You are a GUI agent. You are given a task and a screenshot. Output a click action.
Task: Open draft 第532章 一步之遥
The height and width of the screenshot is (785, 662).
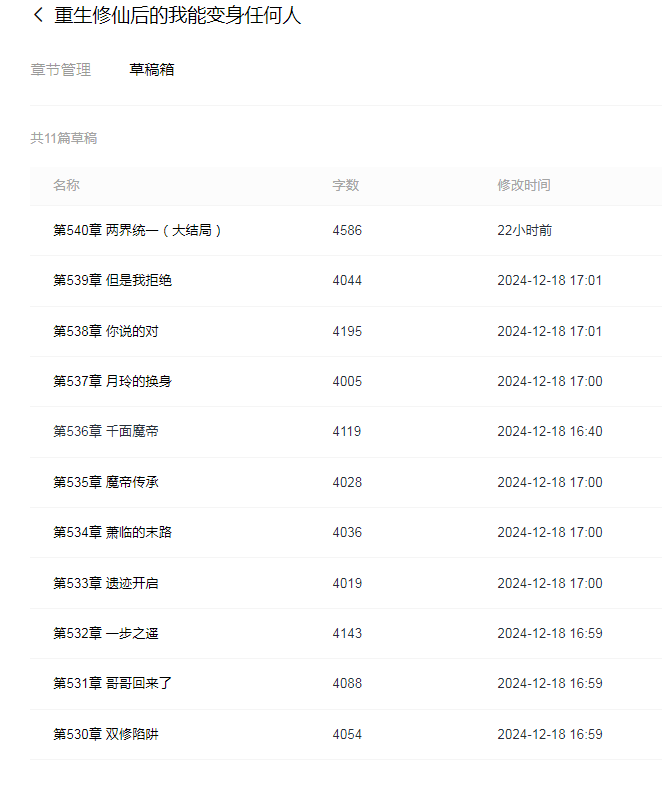(106, 633)
